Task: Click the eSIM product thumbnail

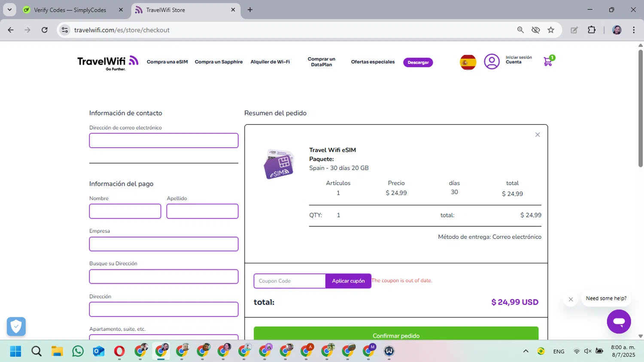Action: (x=279, y=164)
